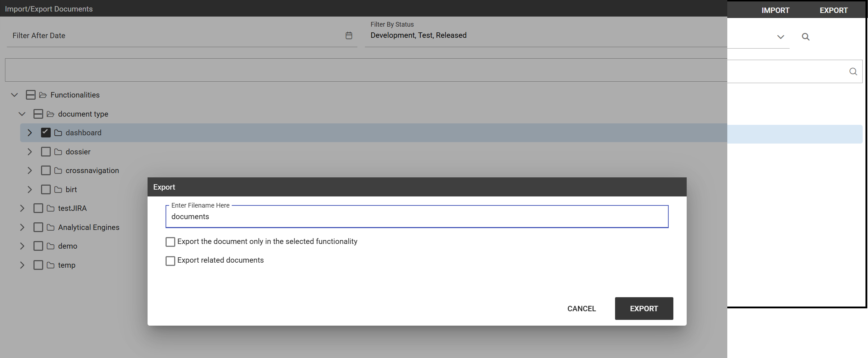This screenshot has height=358, width=868.
Task: Select the demo row label
Action: (x=68, y=246)
